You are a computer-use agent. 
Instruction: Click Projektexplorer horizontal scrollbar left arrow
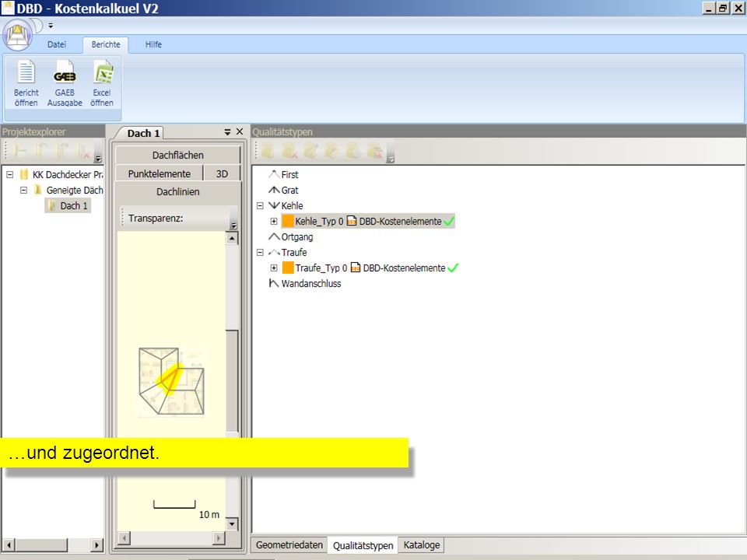tap(9, 544)
